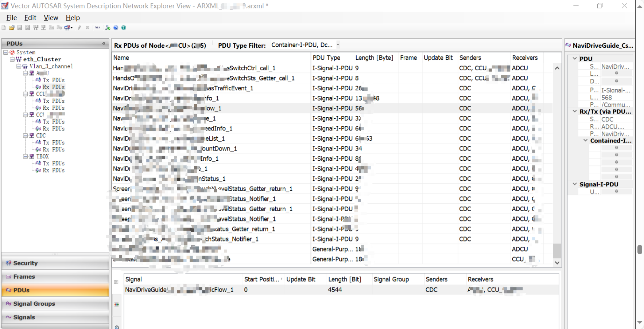Select PDU row ending ountDown_1
Image resolution: width=644 pixels, height=329 pixels.
coord(332,149)
